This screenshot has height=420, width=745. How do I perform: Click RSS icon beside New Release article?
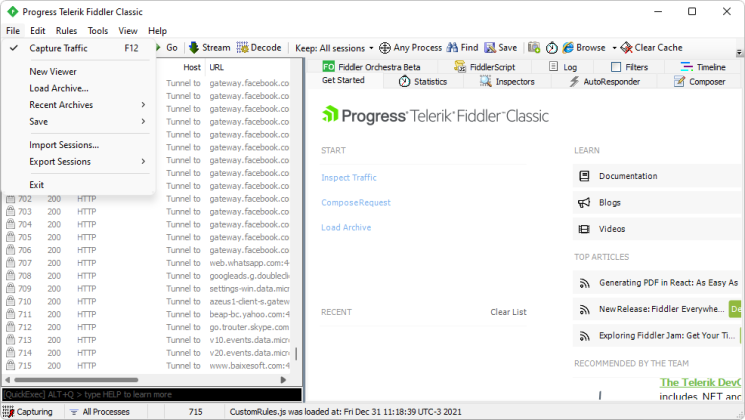(584, 310)
